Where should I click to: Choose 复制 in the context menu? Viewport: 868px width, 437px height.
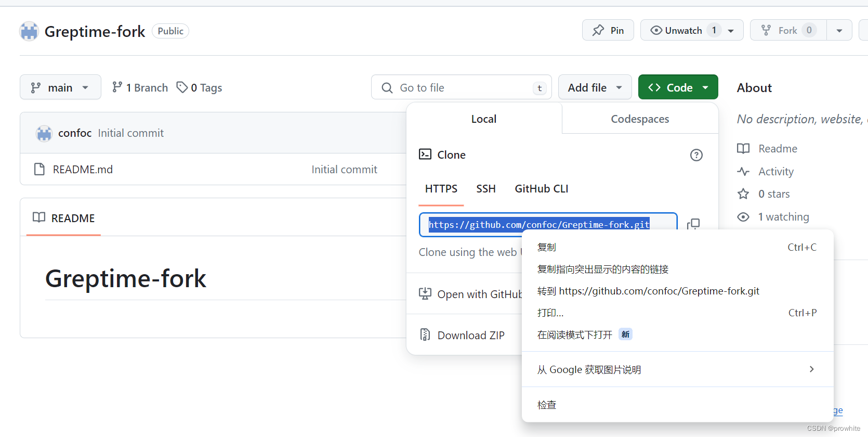(678, 247)
